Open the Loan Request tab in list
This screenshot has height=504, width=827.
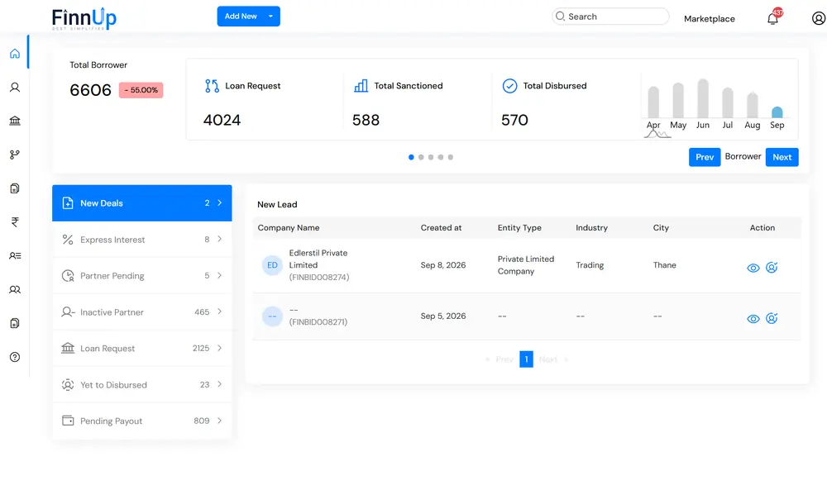pyautogui.click(x=142, y=349)
